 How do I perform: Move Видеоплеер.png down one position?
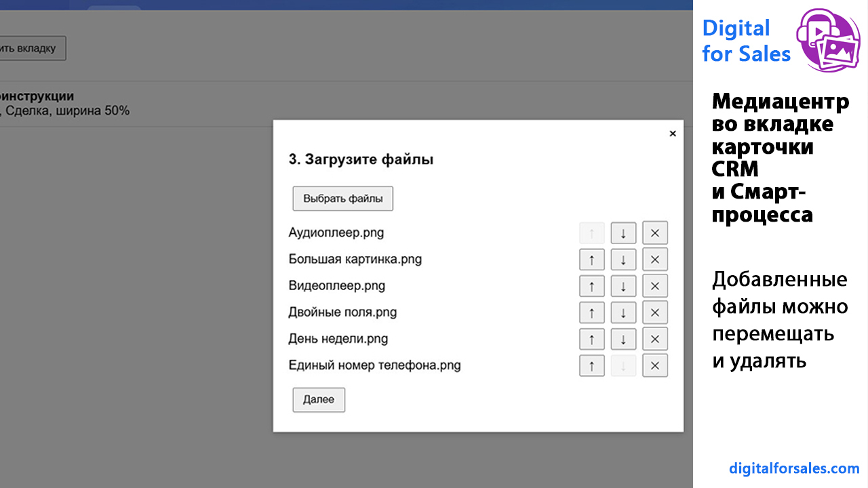click(x=623, y=285)
